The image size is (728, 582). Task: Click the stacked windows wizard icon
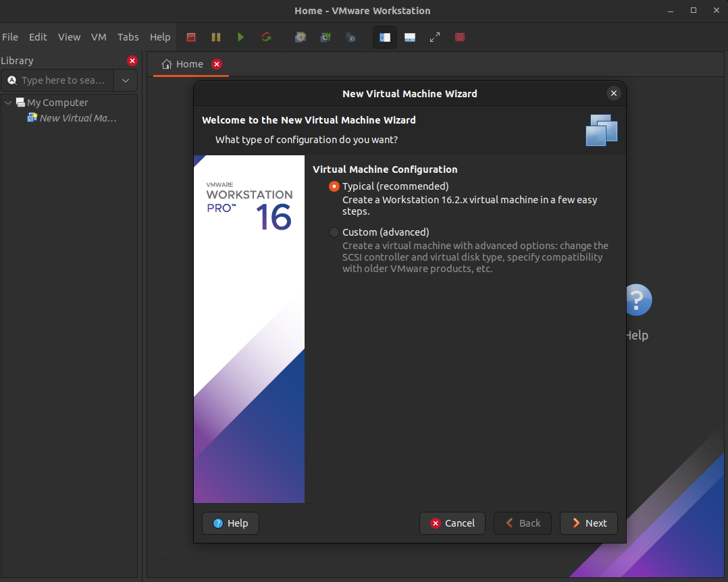click(602, 130)
